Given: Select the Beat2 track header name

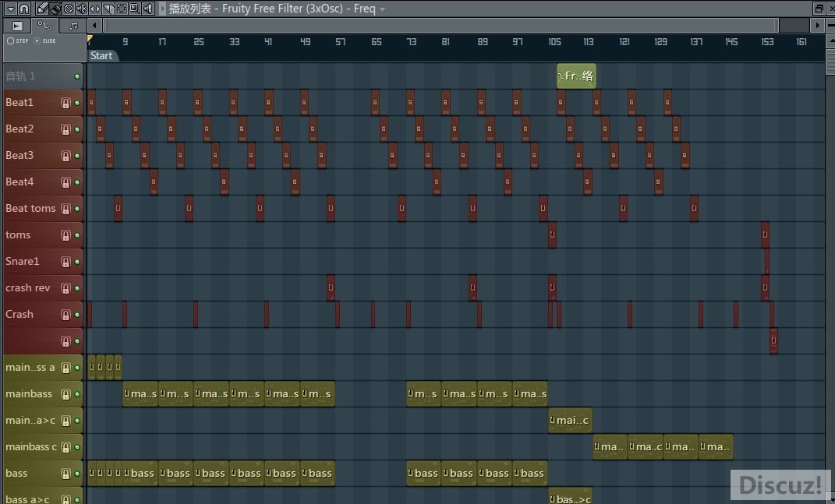Looking at the screenshot, I should 19,129.
